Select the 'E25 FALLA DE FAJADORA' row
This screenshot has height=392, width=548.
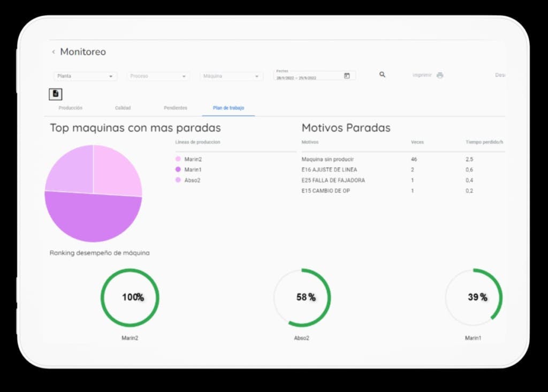pyautogui.click(x=403, y=180)
